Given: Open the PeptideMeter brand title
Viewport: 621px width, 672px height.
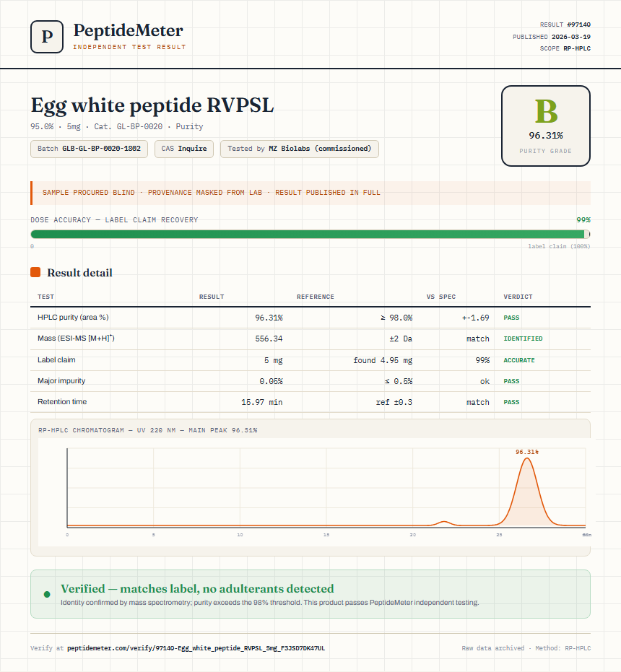Looking at the screenshot, I should pyautogui.click(x=128, y=30).
